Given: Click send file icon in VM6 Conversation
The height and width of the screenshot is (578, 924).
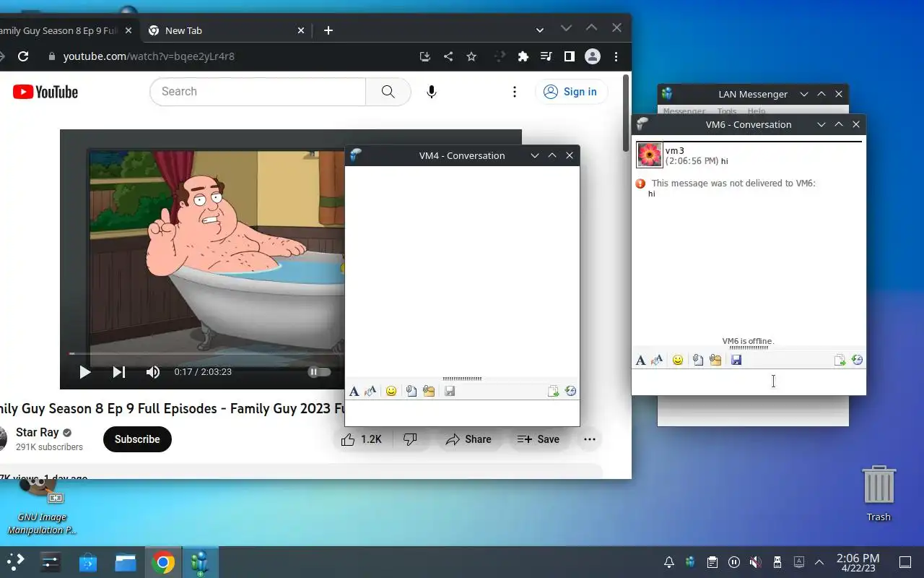Looking at the screenshot, I should pyautogui.click(x=697, y=360).
